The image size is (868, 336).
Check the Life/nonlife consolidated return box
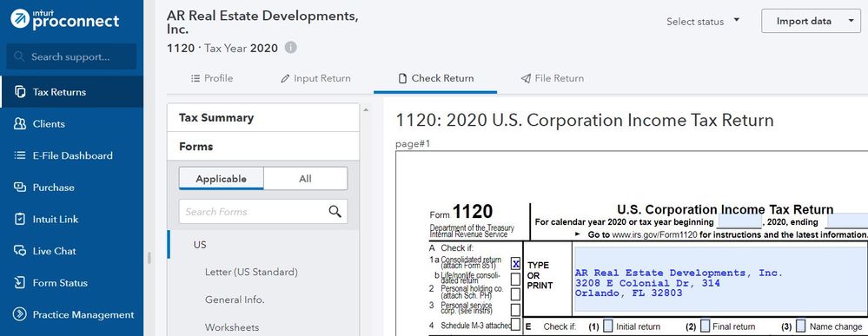515,279
